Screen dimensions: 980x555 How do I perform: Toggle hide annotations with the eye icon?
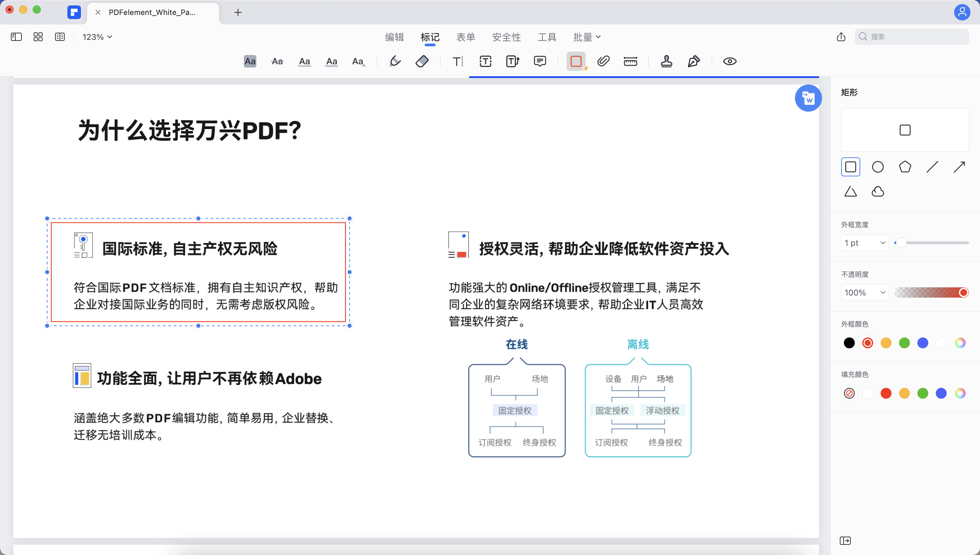pyautogui.click(x=729, y=61)
